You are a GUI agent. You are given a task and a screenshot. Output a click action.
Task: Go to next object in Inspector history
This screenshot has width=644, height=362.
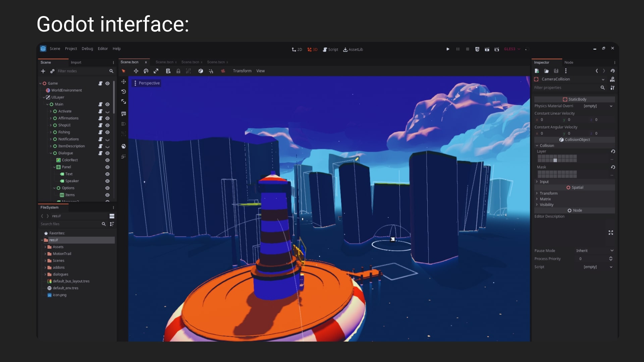click(604, 71)
